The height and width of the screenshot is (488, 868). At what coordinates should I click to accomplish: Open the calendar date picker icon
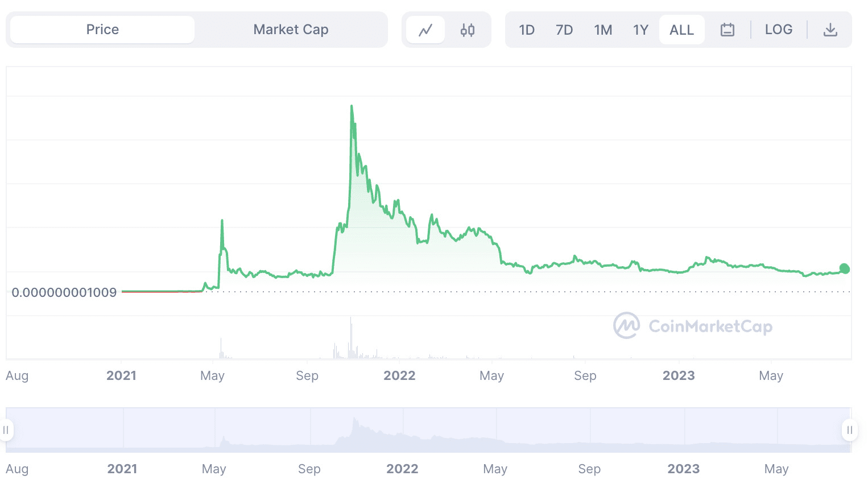(727, 29)
